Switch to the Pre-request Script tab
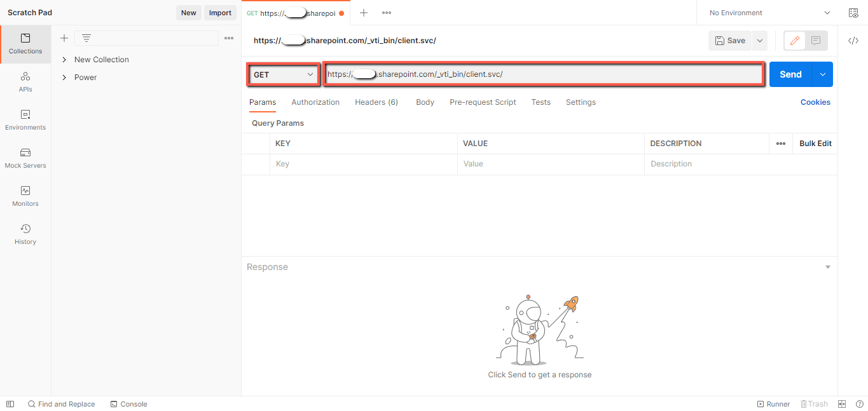The image size is (868, 411). tap(483, 102)
